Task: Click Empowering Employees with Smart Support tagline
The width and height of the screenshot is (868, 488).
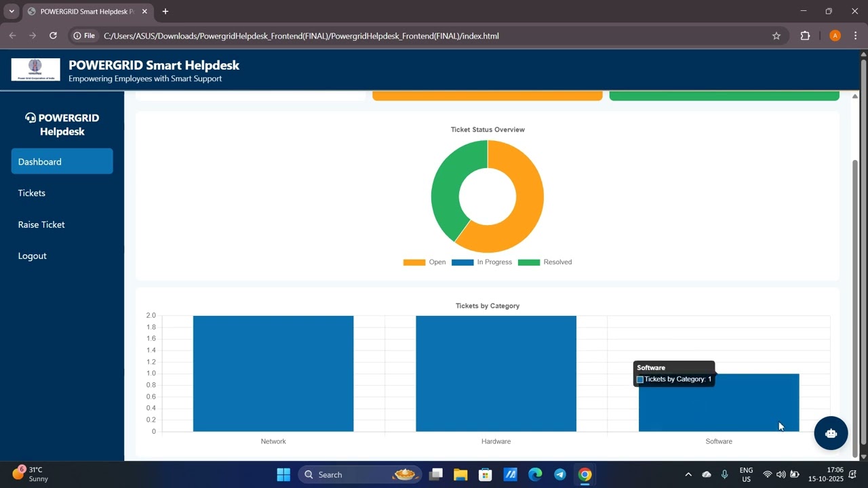Action: pyautogui.click(x=145, y=79)
